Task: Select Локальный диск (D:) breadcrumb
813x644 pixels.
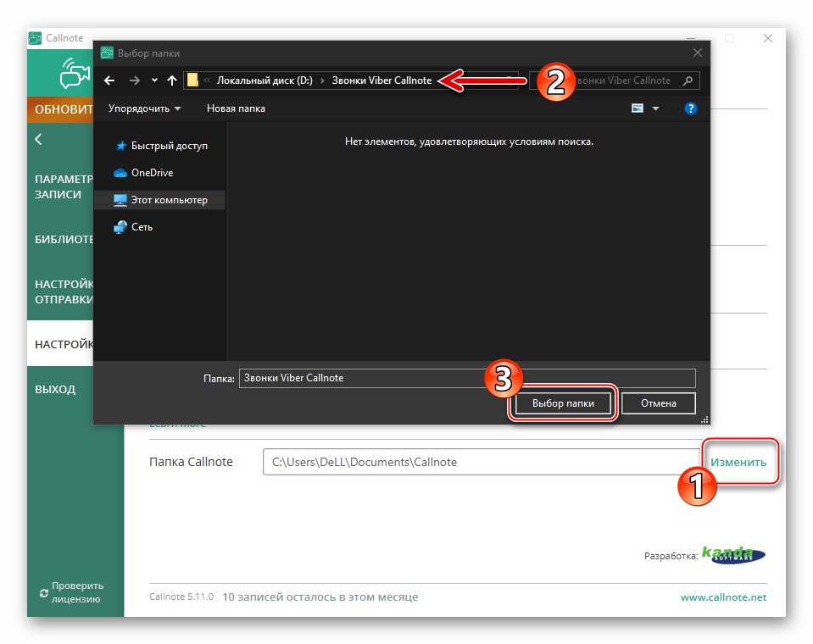Action: click(265, 80)
